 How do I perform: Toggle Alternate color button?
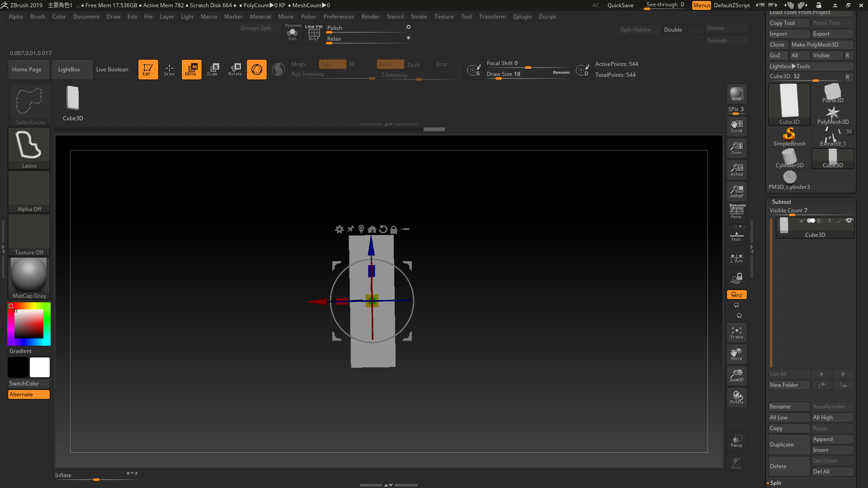point(29,394)
